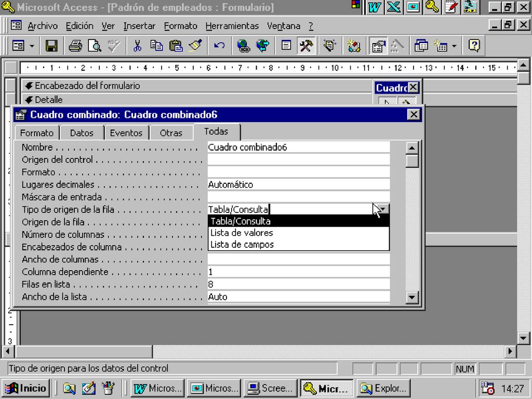
Task: Open Print Preview magnifier icon
Action: click(x=95, y=46)
